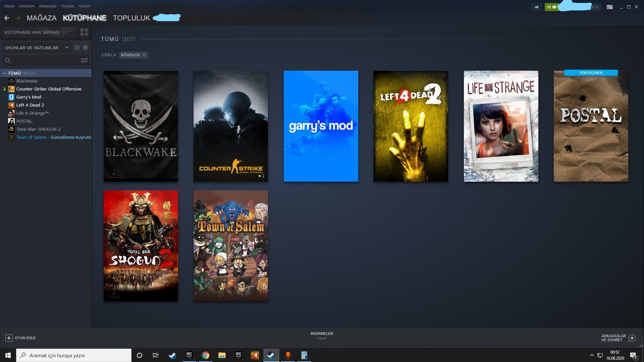Filter ready-to-play games icon
Screen dimensions: 644x362
tap(86, 48)
